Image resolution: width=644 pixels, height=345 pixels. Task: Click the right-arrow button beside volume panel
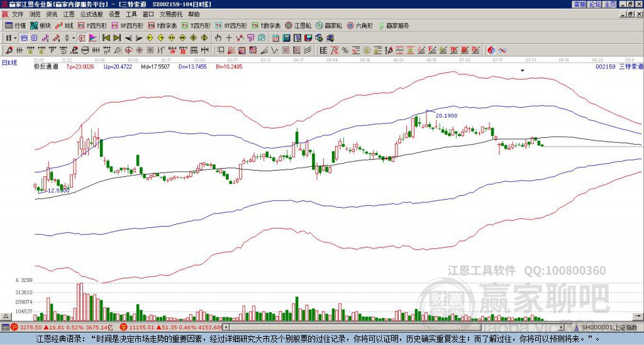pyautogui.click(x=639, y=316)
